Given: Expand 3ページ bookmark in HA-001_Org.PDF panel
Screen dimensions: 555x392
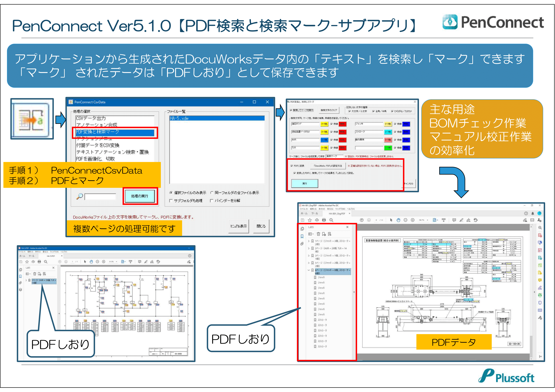Looking at the screenshot, I should (309, 256).
